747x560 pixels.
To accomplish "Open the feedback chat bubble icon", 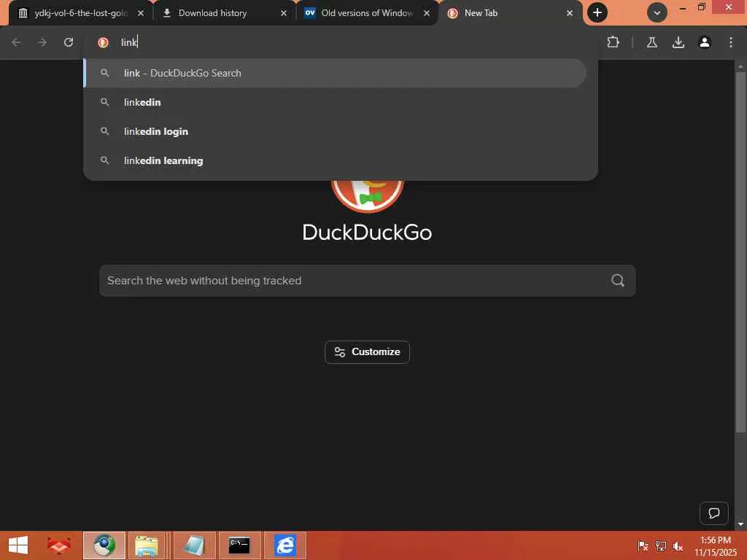I will (713, 513).
